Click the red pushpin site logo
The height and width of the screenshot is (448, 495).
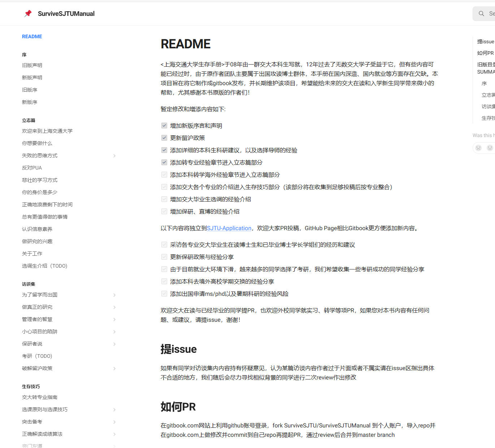(28, 14)
